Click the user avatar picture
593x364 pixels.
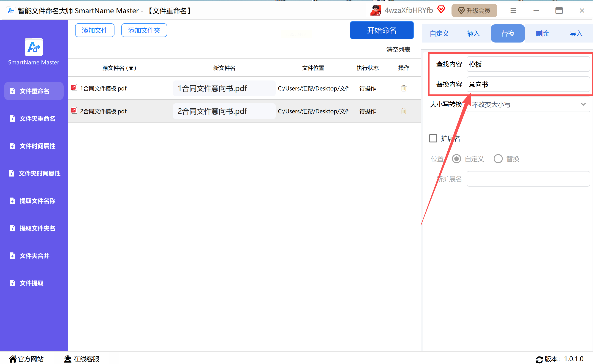pos(375,10)
